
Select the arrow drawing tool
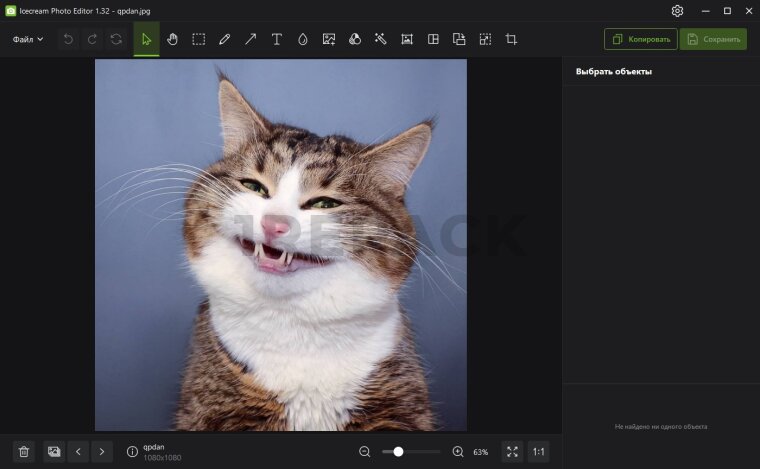tap(250, 39)
